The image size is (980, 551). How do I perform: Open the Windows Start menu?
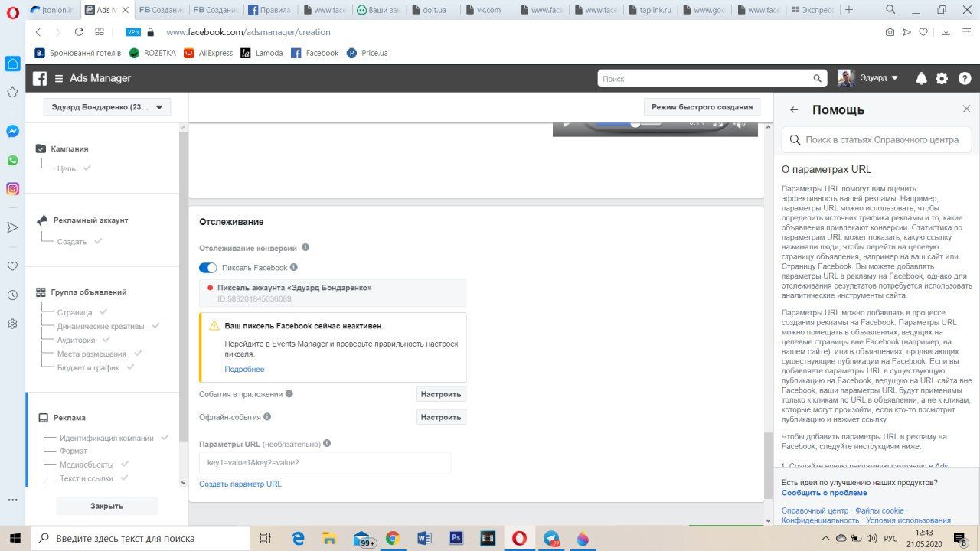click(x=15, y=538)
